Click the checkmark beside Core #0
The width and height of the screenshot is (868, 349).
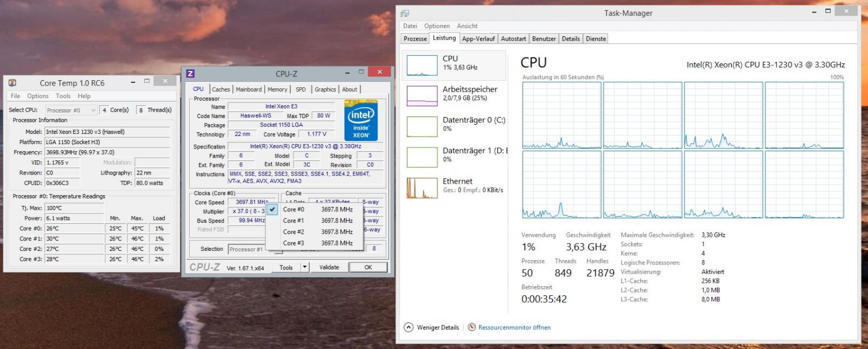pos(273,209)
